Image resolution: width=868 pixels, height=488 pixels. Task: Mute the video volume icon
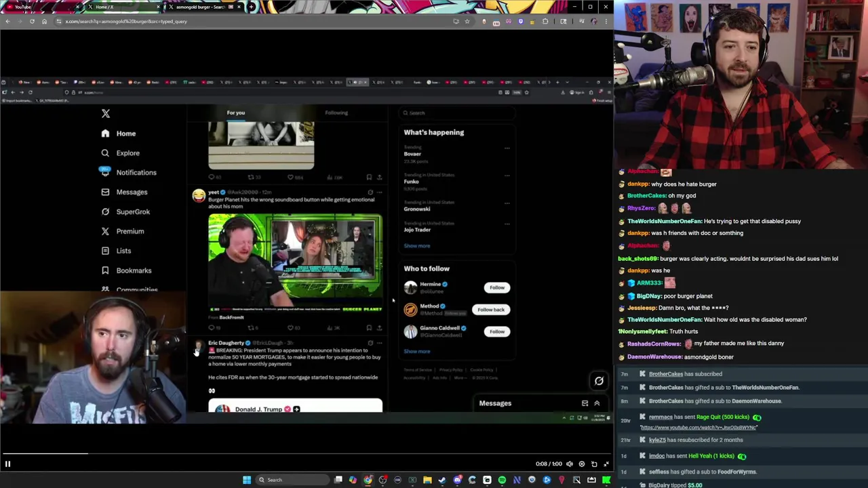coord(570,464)
